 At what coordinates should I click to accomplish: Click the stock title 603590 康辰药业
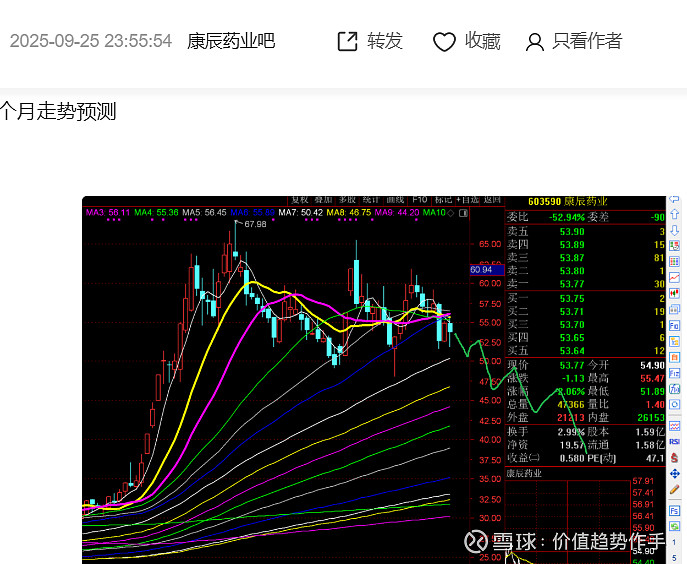click(568, 202)
